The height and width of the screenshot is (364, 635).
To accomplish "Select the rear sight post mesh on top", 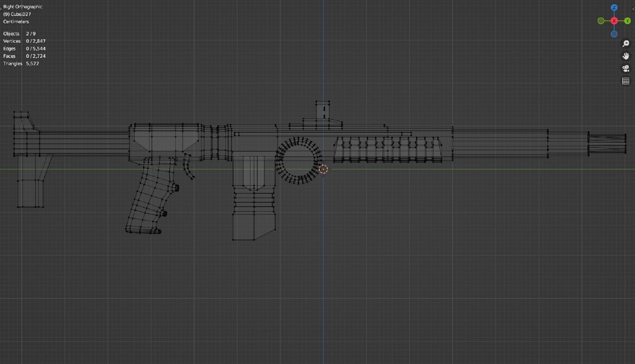I will (x=322, y=111).
